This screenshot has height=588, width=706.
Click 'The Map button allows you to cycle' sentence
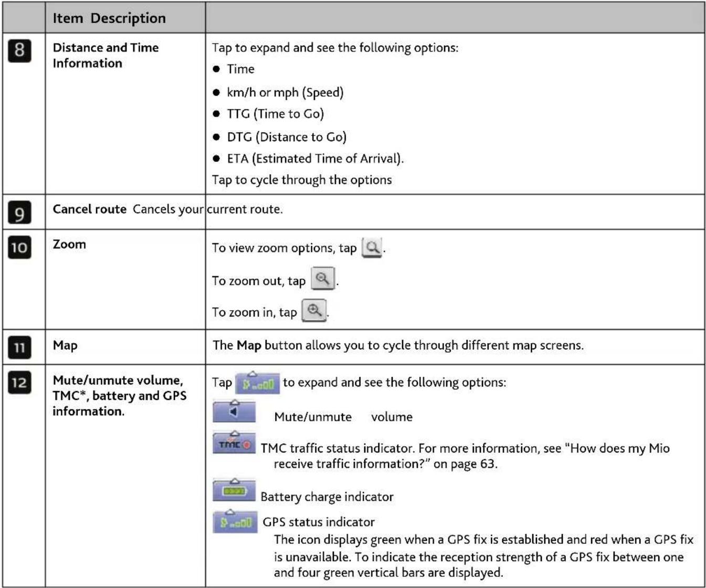click(x=398, y=345)
